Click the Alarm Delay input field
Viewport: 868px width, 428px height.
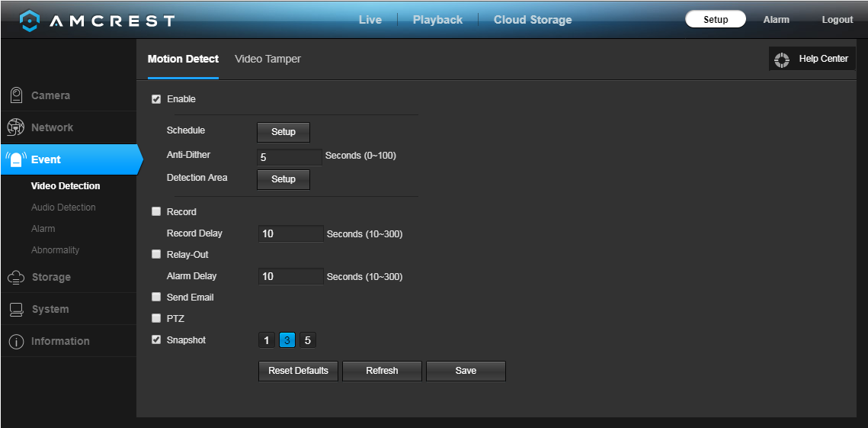(x=291, y=277)
